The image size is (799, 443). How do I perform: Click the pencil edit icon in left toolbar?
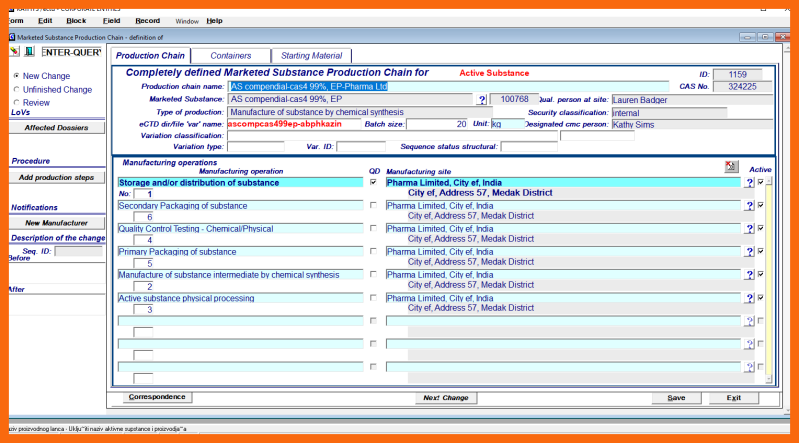click(x=14, y=51)
